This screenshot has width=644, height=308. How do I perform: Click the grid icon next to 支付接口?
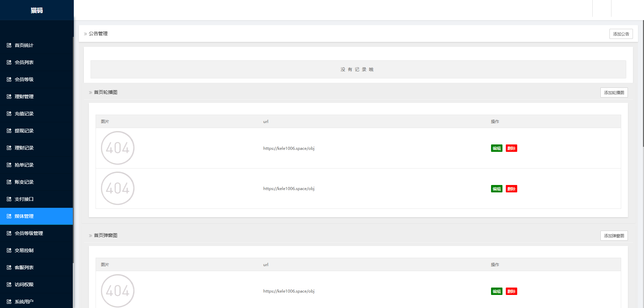9,199
